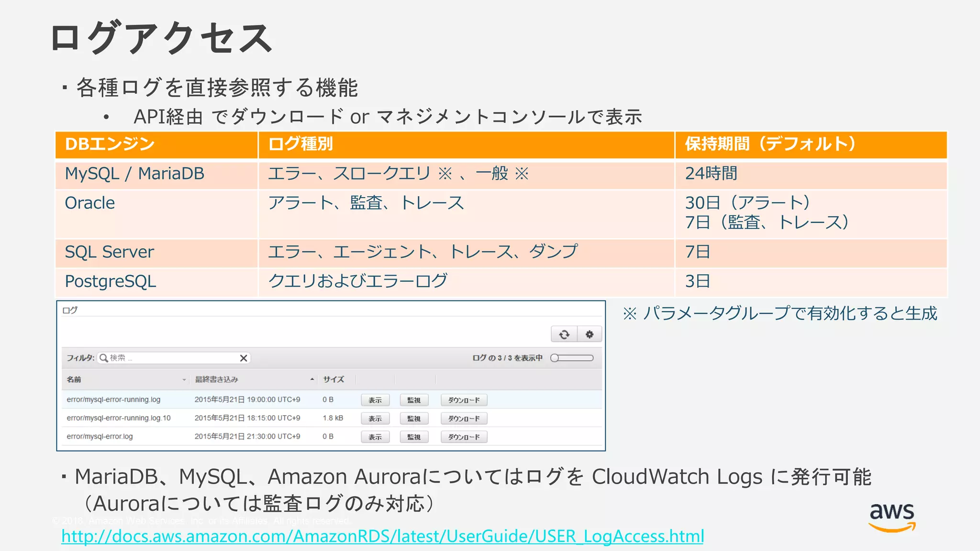Click 監視 for error/mysql-error.log
Image resolution: width=980 pixels, height=551 pixels.
(x=414, y=437)
